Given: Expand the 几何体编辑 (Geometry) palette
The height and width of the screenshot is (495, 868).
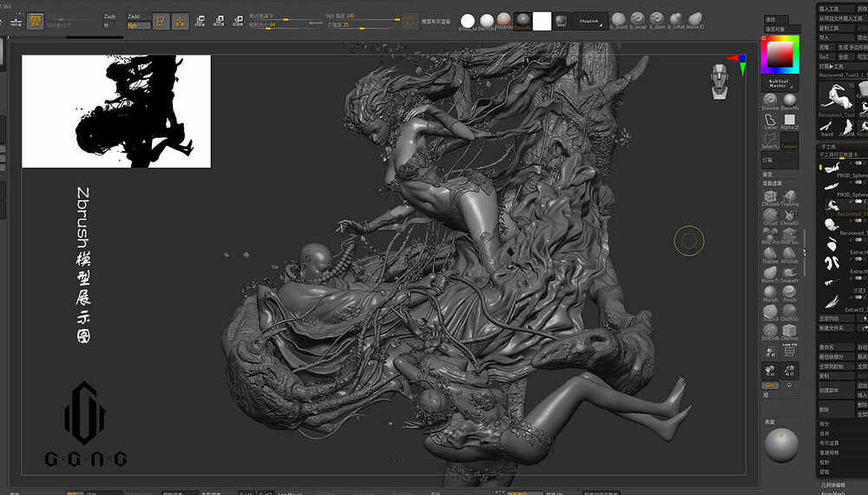Looking at the screenshot, I should point(832,485).
